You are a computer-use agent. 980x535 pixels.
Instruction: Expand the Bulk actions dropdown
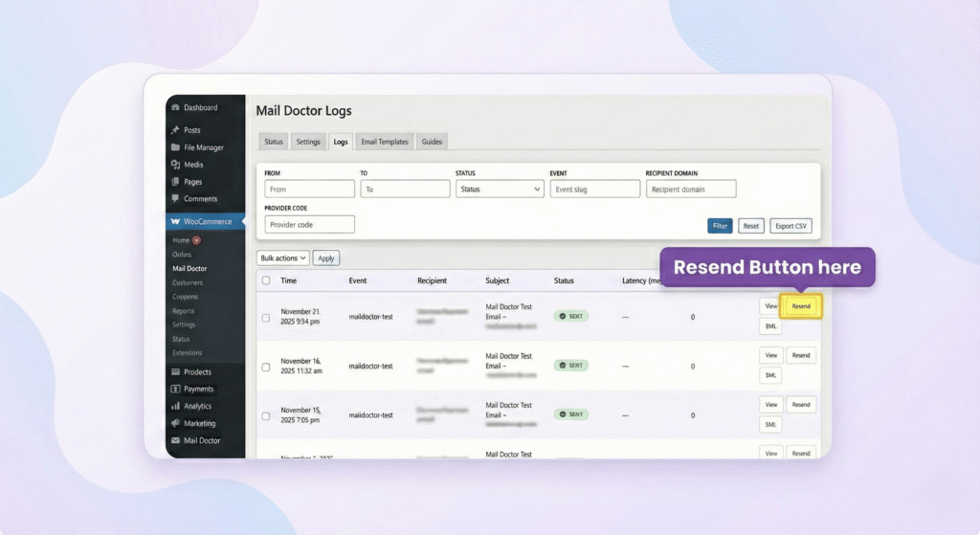283,258
